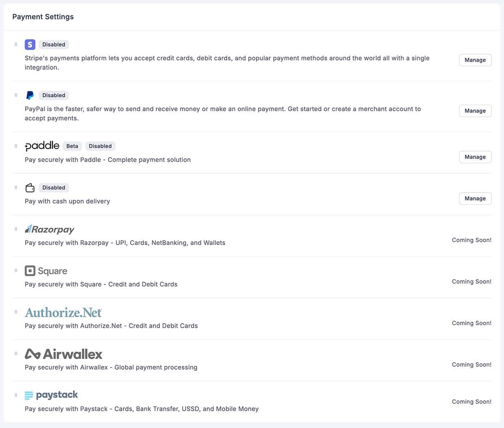Viewport: 504px width, 428px height.
Task: Click the Payment Settings heading
Action: 43,17
